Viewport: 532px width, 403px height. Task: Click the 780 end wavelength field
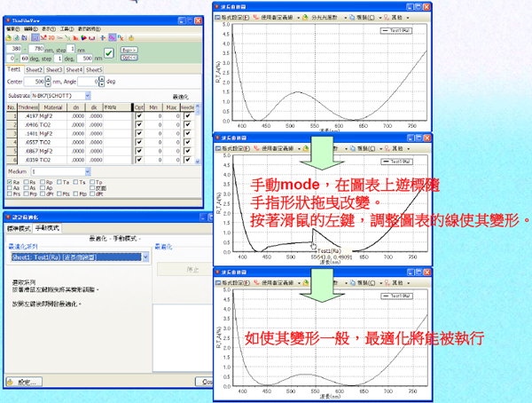click(36, 49)
